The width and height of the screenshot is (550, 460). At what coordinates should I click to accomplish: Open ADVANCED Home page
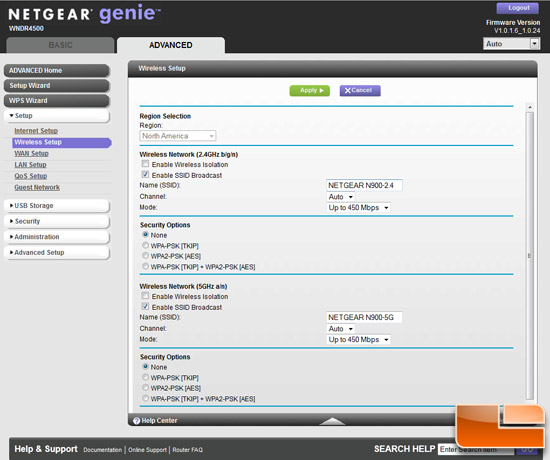pos(57,71)
